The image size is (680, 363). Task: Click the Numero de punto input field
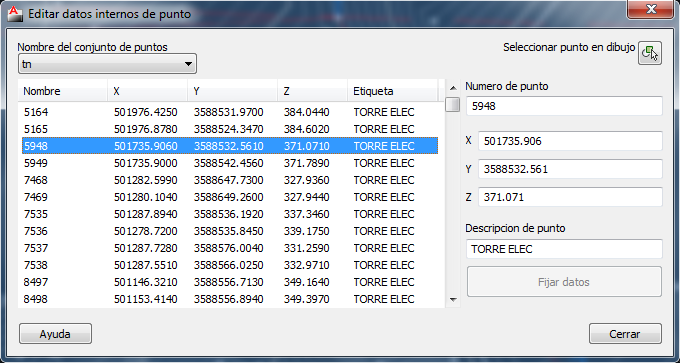564,106
